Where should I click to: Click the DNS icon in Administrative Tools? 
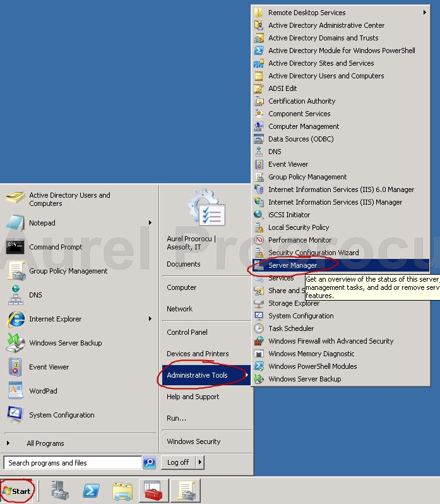(259, 152)
